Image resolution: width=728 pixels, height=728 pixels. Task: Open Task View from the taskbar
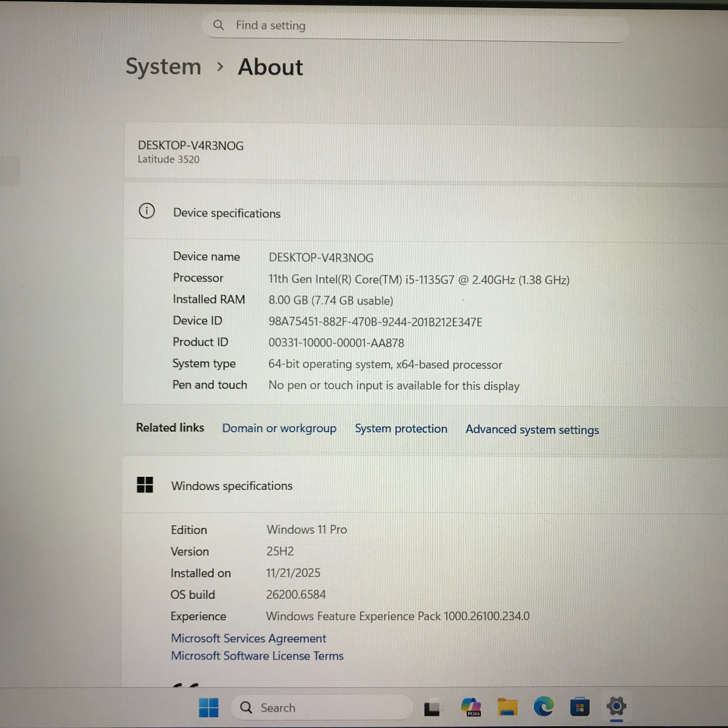coord(431,708)
